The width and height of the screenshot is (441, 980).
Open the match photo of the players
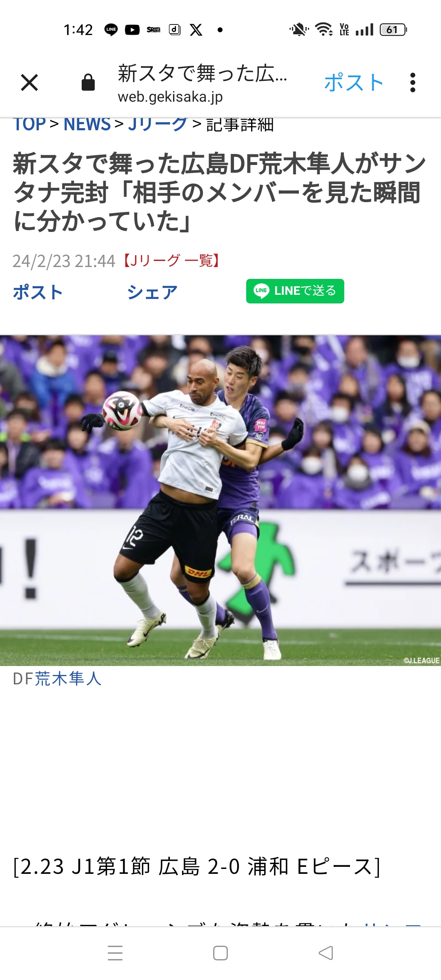click(x=220, y=501)
